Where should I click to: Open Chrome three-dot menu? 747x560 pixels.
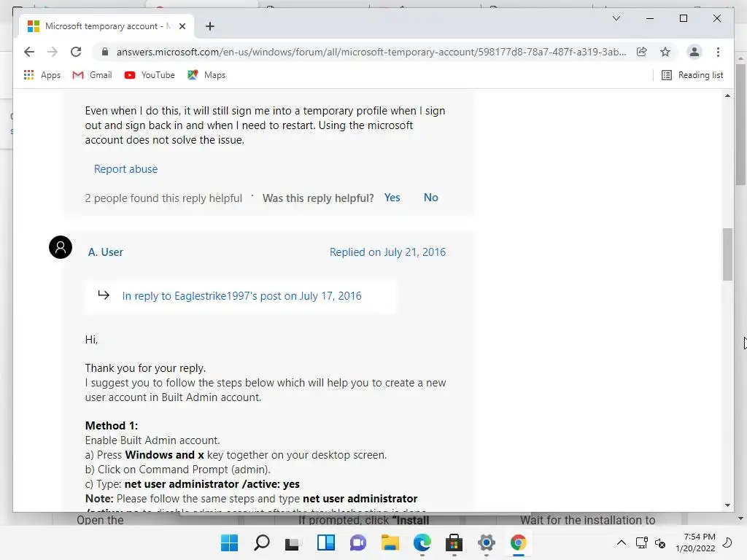coord(718,52)
